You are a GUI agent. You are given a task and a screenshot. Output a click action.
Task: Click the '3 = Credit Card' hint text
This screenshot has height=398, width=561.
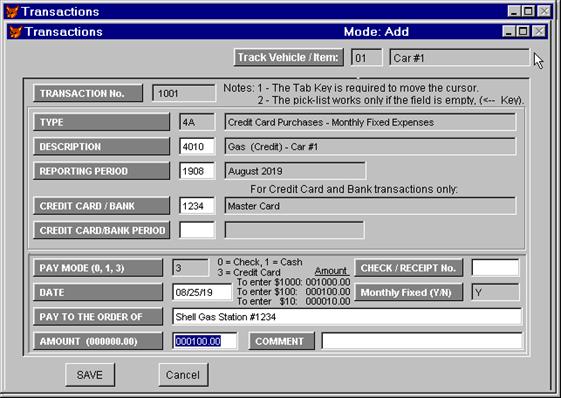point(249,272)
